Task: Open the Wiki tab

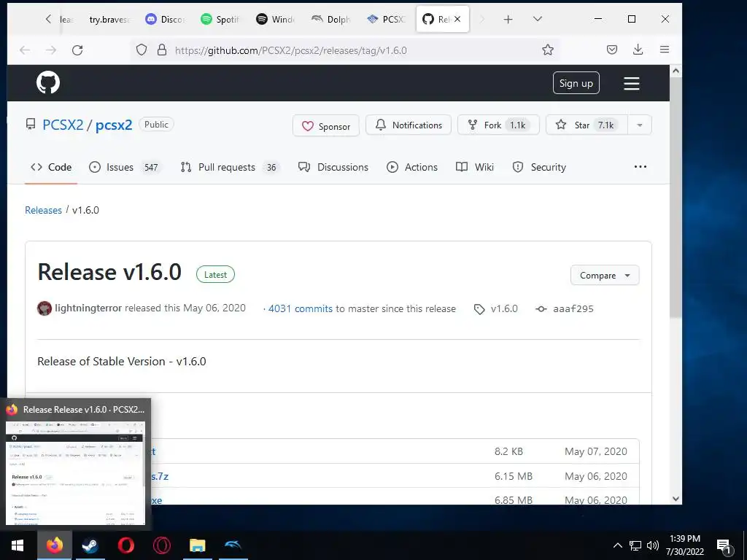Action: pyautogui.click(x=475, y=167)
